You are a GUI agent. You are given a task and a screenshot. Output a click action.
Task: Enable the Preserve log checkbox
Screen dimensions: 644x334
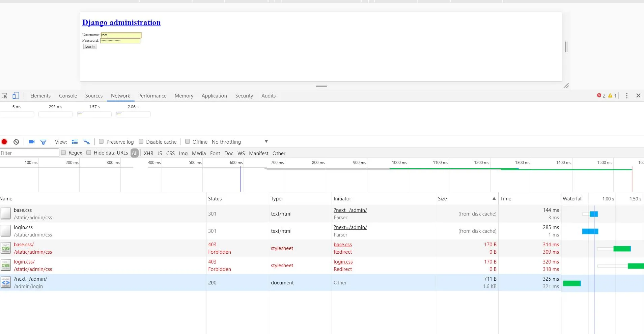coord(101,142)
